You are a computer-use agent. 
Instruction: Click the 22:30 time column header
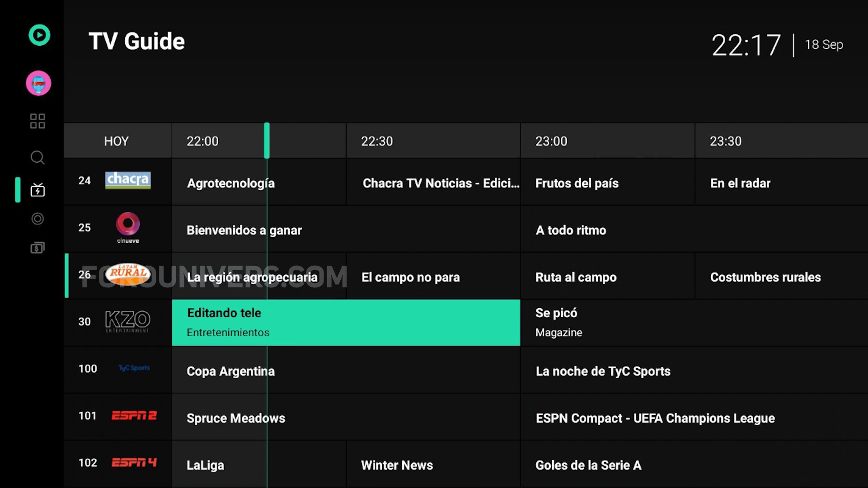[376, 141]
